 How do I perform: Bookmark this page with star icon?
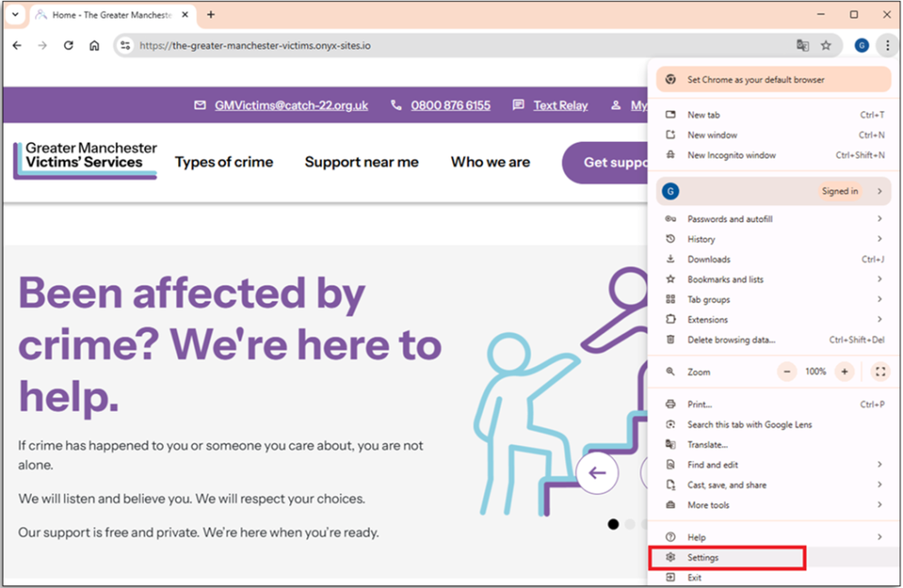(826, 46)
